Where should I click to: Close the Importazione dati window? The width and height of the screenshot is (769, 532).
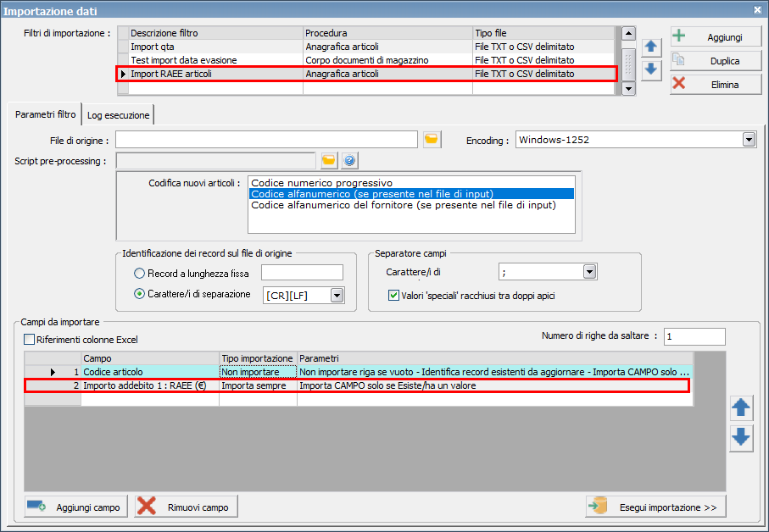757,10
